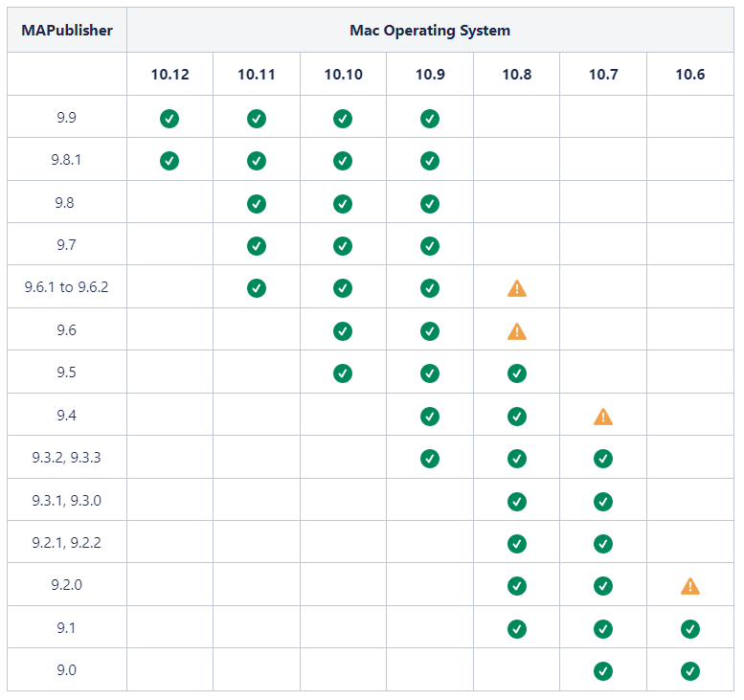Click the 9.1 version row label
This screenshot has width=744, height=700.
[66, 628]
